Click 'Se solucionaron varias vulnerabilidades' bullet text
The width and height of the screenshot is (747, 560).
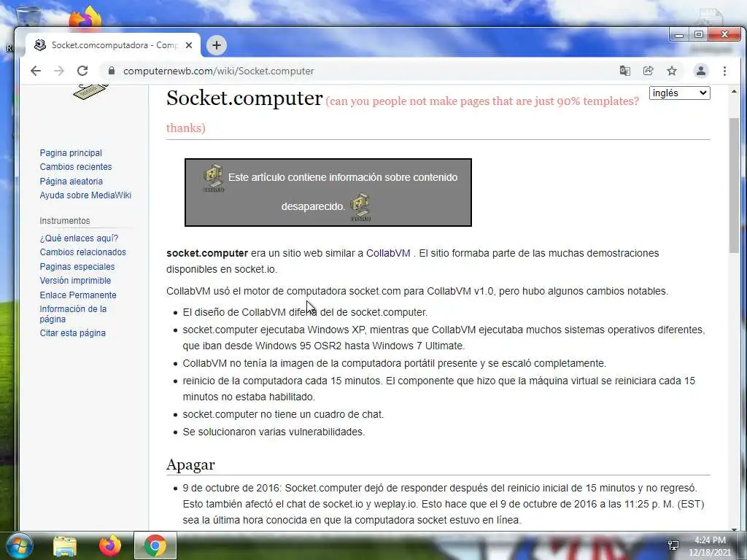274,432
